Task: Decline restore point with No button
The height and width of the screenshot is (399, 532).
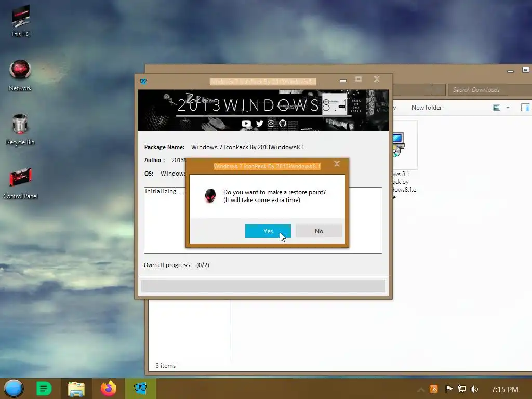Action: pyautogui.click(x=318, y=231)
